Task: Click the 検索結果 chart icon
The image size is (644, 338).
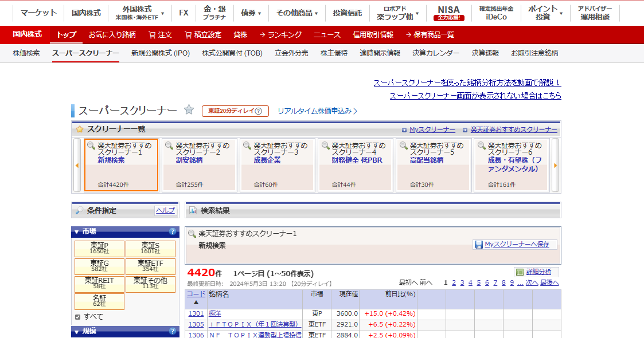Action: [193, 211]
